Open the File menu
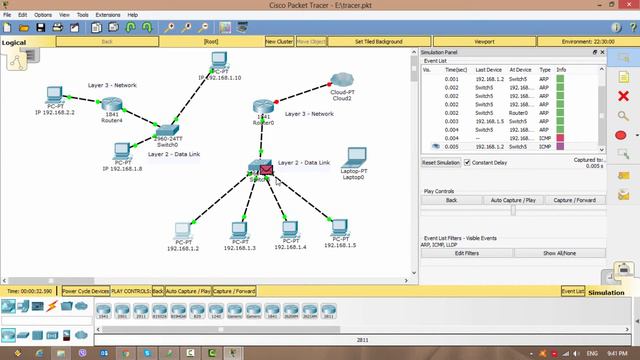The height and width of the screenshot is (360, 640). [7, 15]
